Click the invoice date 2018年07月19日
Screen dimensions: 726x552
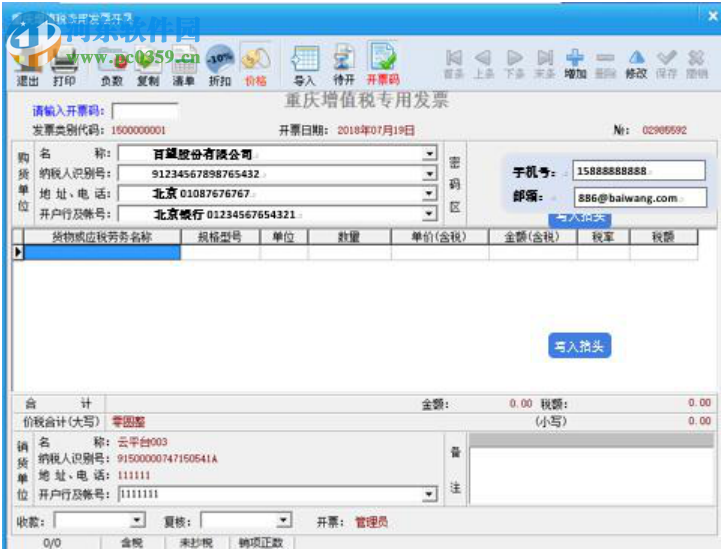[376, 130]
